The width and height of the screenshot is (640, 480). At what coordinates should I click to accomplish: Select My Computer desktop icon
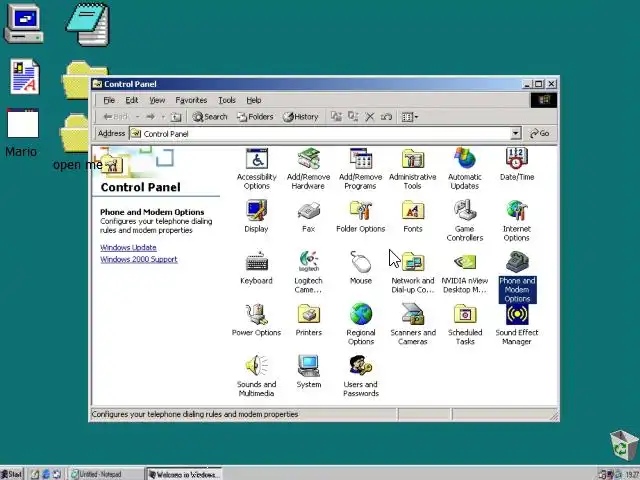coord(23,22)
